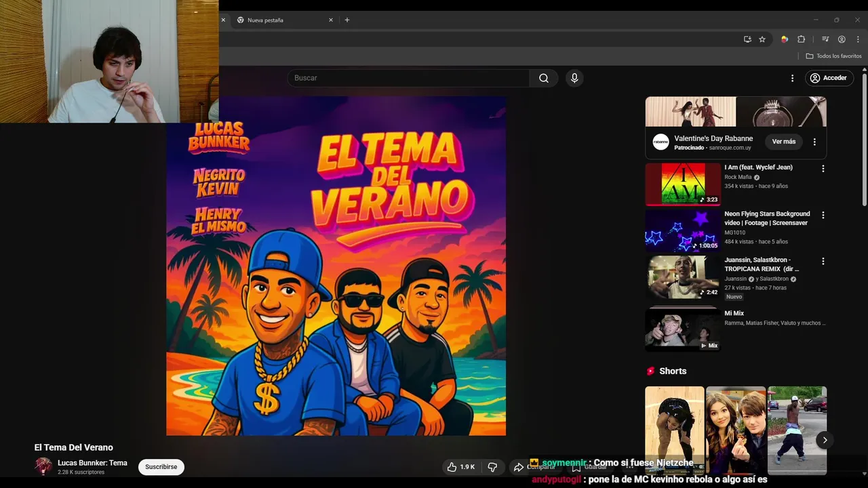Open Chrome three-dot menu
This screenshot has height=488, width=868.
coord(858,39)
